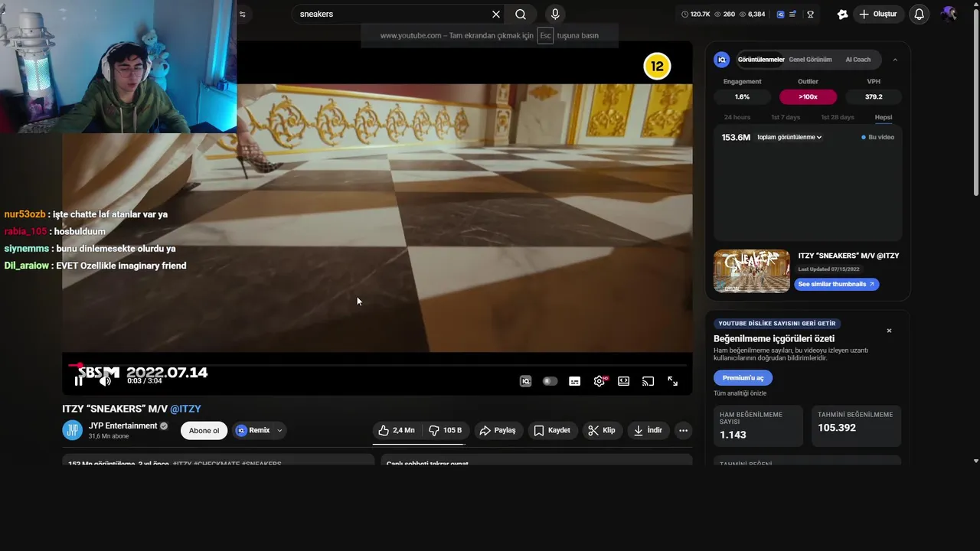Screen dimensions: 980x551
Task: Open the player settings gear
Action: [x=599, y=381]
